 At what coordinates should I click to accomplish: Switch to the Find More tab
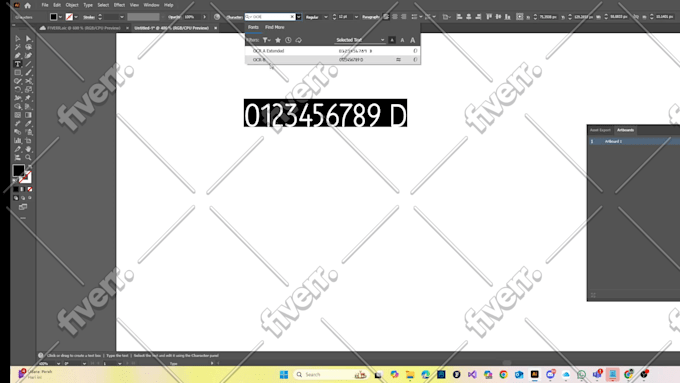[x=275, y=27]
